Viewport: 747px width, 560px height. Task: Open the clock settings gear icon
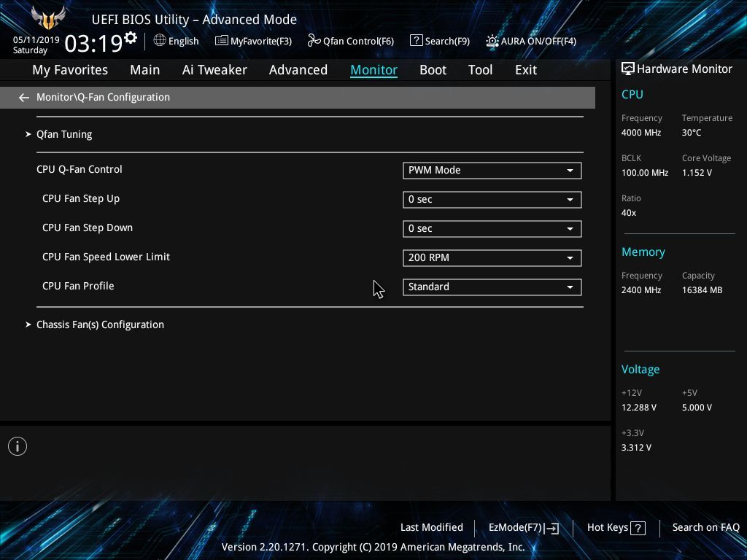131,38
